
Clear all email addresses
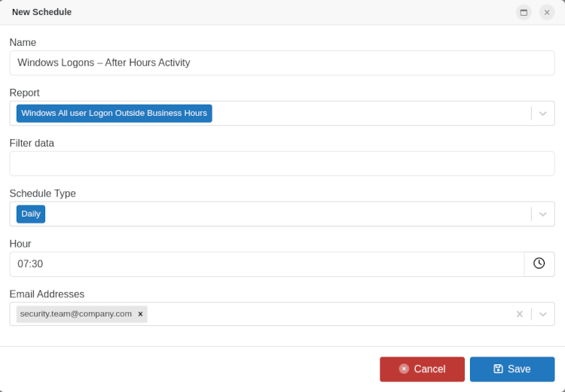(x=519, y=314)
